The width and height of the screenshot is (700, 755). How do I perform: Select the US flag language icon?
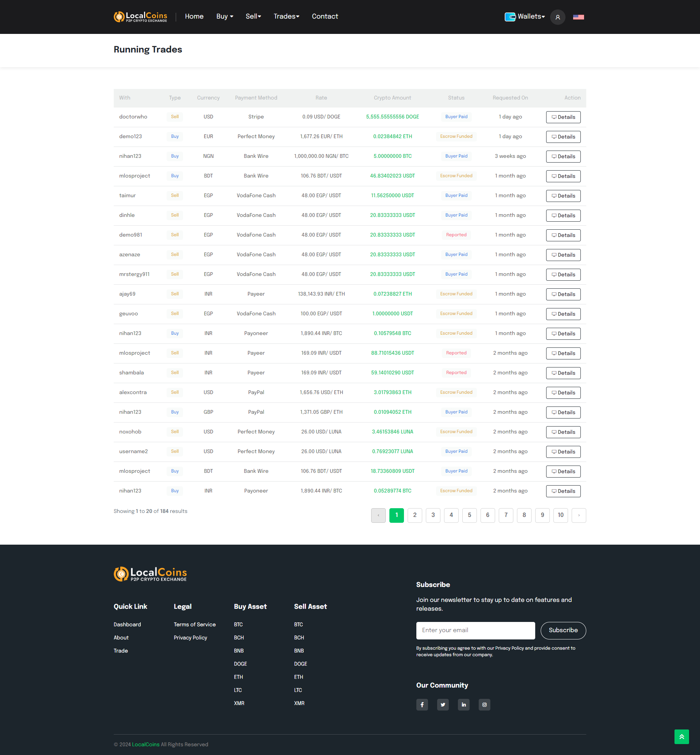click(x=578, y=17)
